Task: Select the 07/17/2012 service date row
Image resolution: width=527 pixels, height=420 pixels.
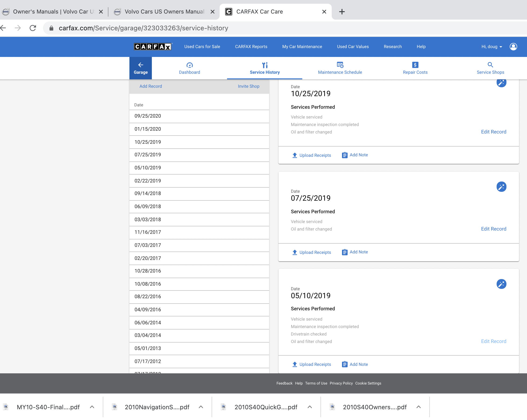Action: coord(199,361)
